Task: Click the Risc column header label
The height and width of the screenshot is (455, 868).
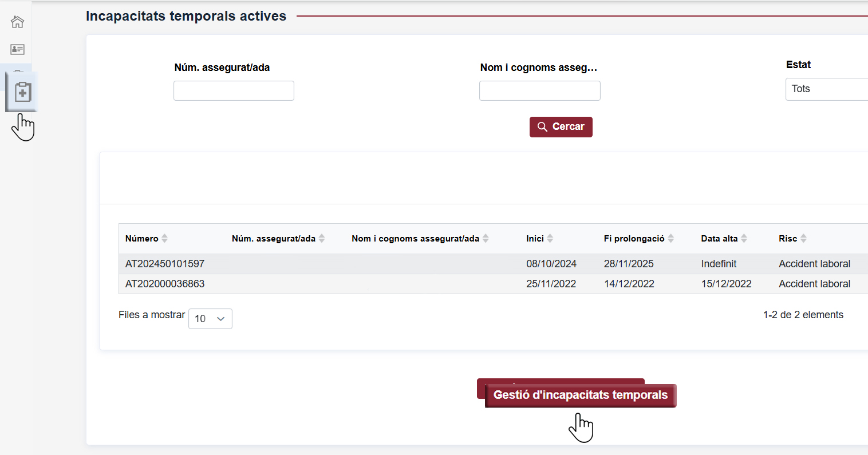Action: pos(787,239)
